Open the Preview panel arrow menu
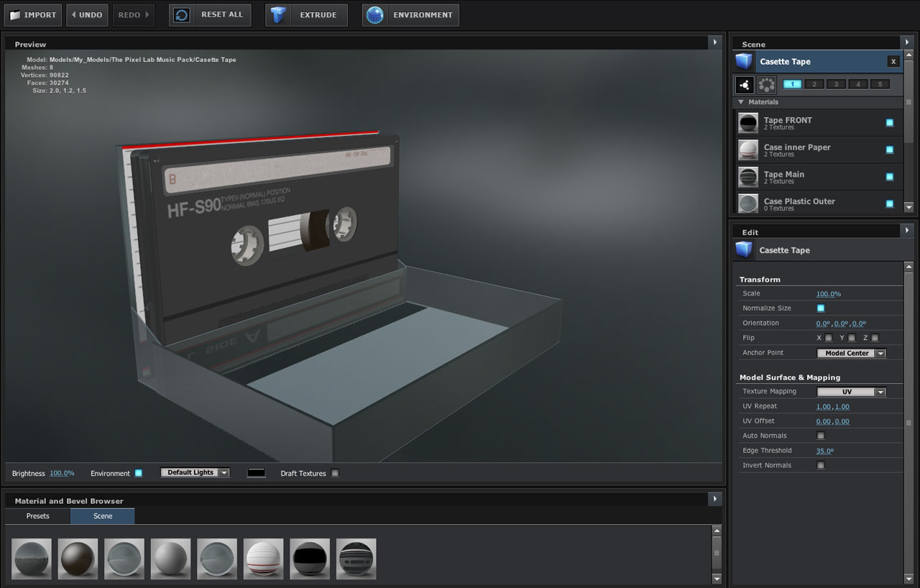920x588 pixels. tap(714, 42)
